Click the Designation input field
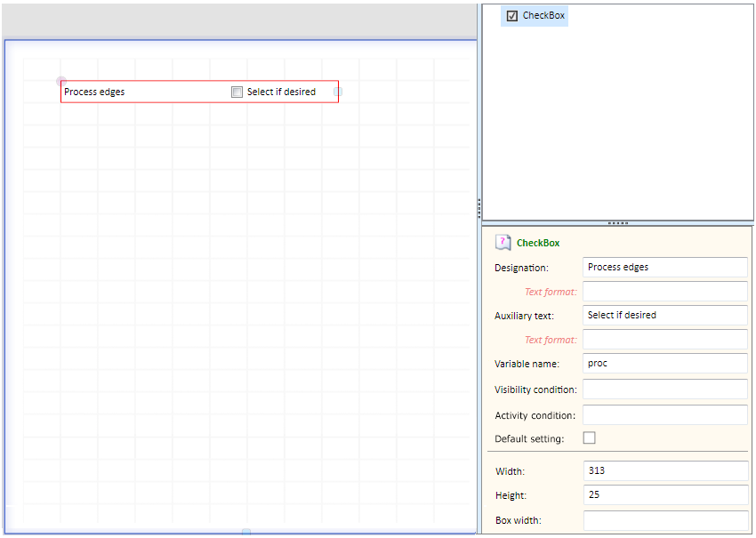Viewport: 756px width, 538px height. (x=665, y=267)
